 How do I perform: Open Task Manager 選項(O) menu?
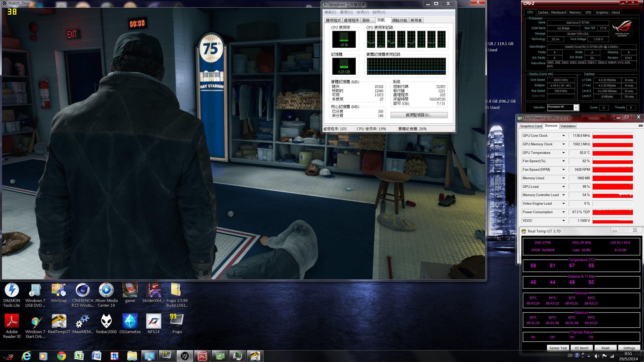point(346,12)
